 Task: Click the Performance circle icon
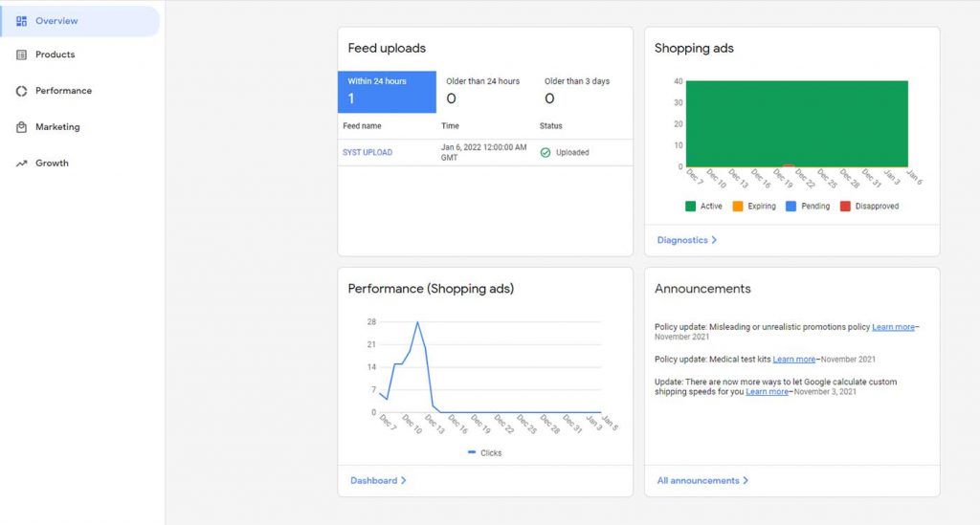(21, 91)
